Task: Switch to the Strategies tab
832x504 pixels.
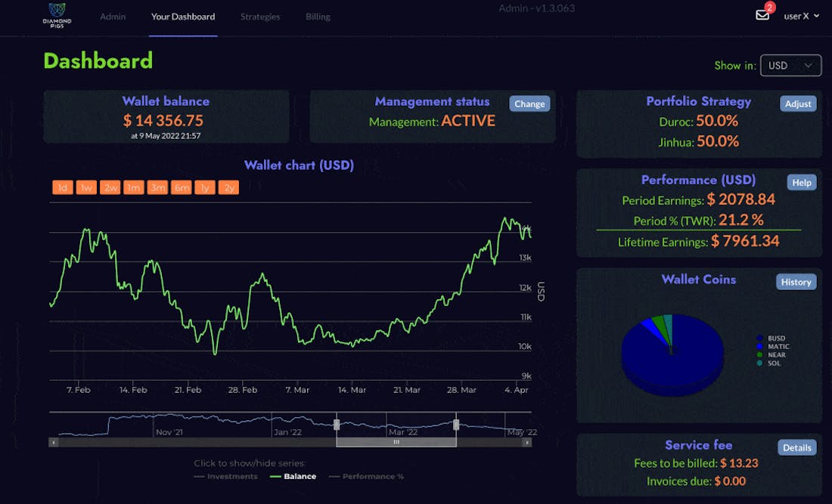Action: pos(260,17)
